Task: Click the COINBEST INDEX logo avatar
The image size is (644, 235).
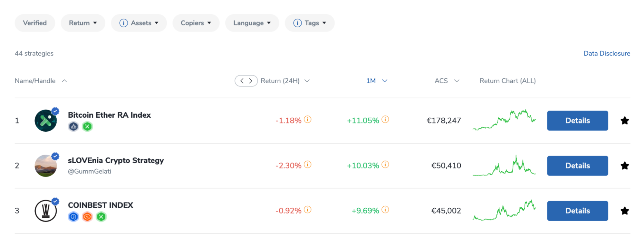Action: [x=46, y=211]
